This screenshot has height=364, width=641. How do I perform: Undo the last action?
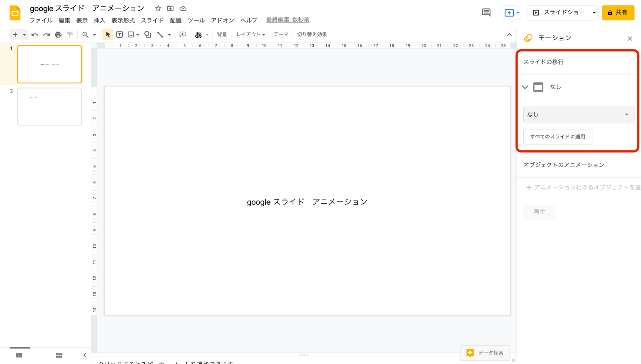coord(35,34)
